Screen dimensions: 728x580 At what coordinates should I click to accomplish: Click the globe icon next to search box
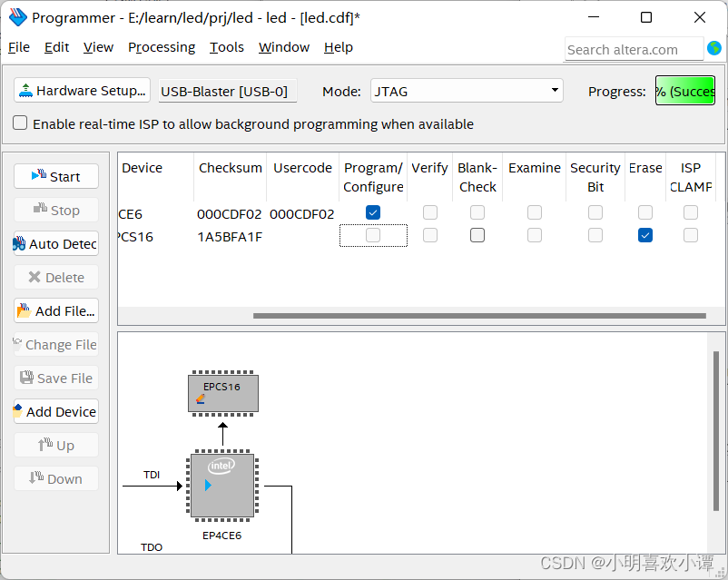714,48
